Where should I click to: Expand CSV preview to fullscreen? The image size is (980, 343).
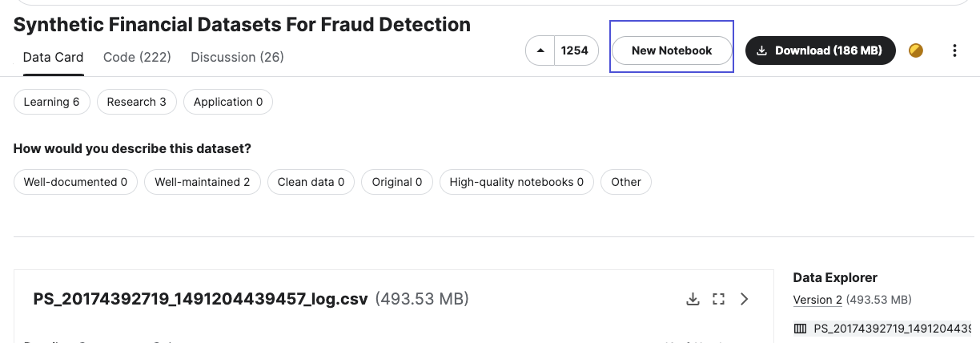point(718,299)
